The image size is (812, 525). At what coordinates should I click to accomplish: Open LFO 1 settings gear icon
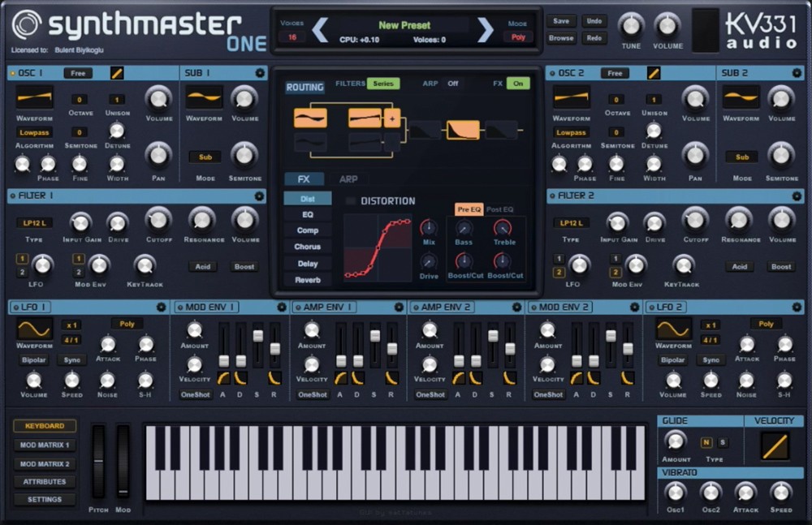(x=161, y=307)
